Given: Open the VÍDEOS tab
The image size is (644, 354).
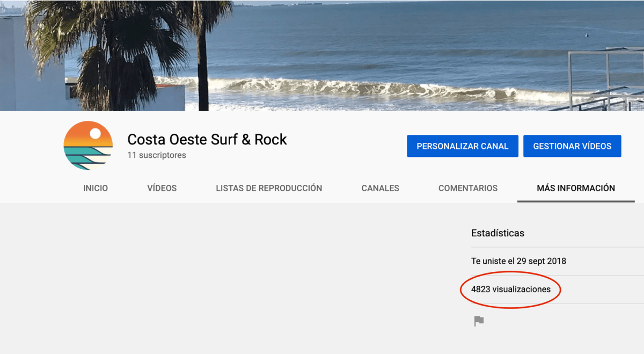Looking at the screenshot, I should tap(162, 188).
